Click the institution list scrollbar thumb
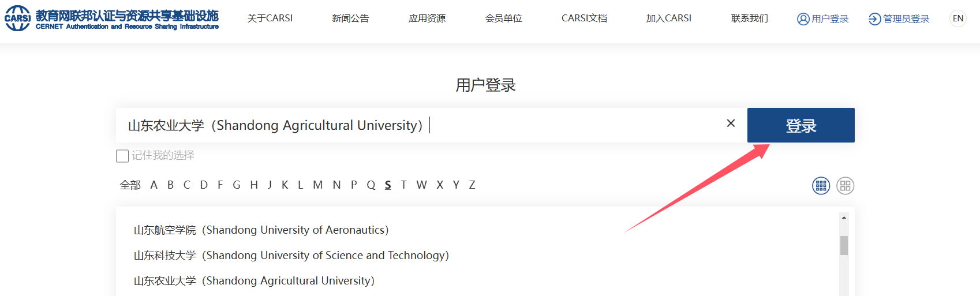This screenshot has height=296, width=980. pos(844,245)
